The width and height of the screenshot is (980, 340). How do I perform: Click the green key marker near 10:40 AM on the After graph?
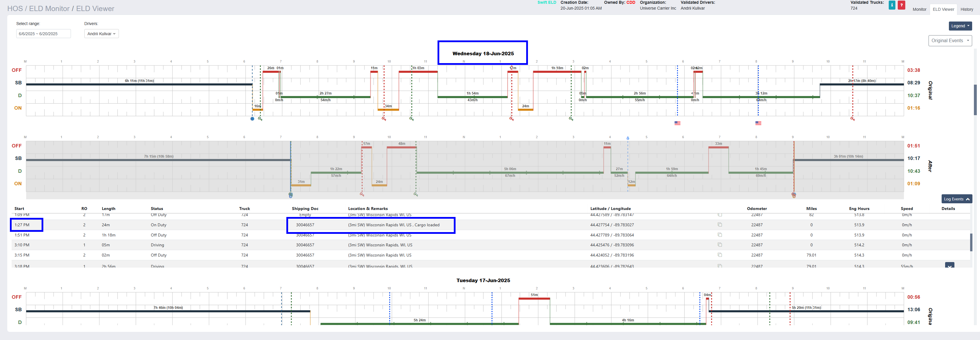(x=416, y=195)
